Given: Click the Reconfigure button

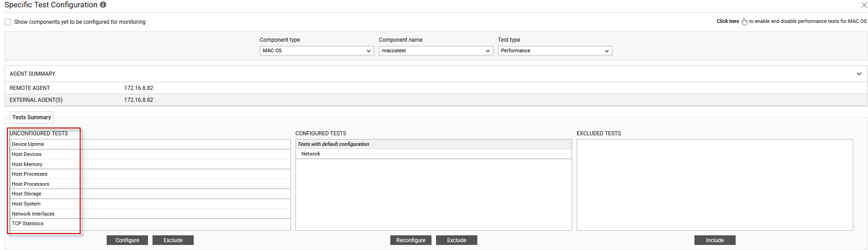Looking at the screenshot, I should coord(411,240).
